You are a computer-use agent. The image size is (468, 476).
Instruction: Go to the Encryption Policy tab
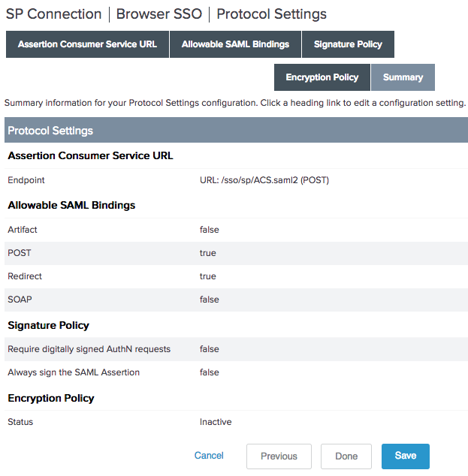pos(322,77)
